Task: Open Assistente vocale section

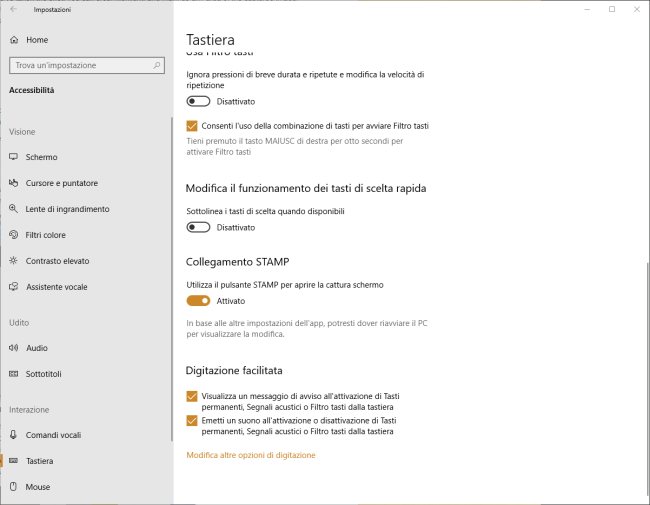Action: (x=57, y=287)
